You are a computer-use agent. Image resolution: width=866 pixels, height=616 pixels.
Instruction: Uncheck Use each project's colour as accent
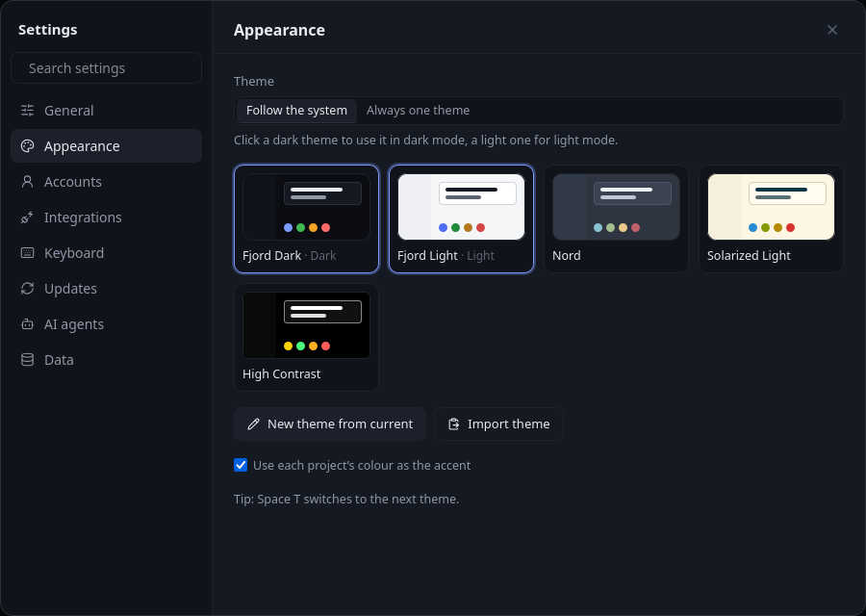click(241, 465)
